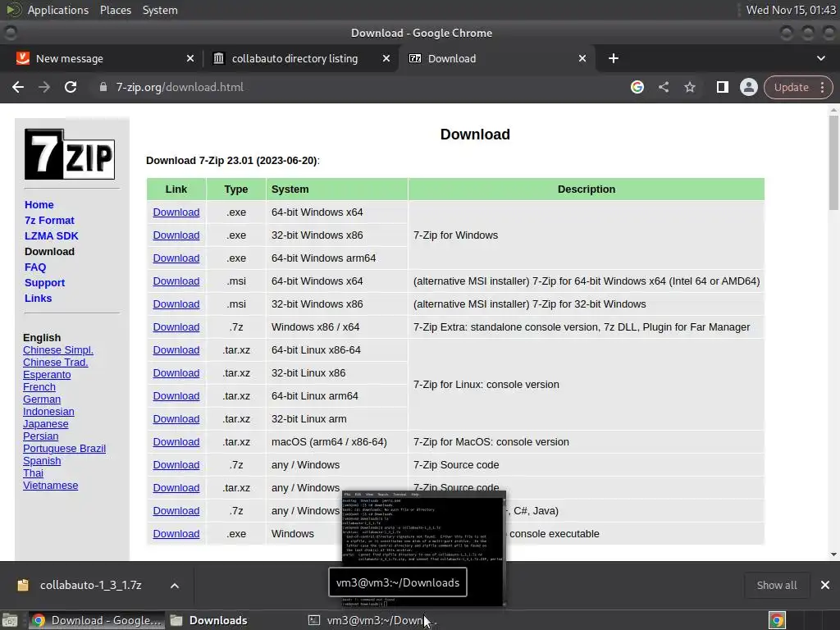This screenshot has width=840, height=630.
Task: Switch language to Japanese
Action: [46, 424]
